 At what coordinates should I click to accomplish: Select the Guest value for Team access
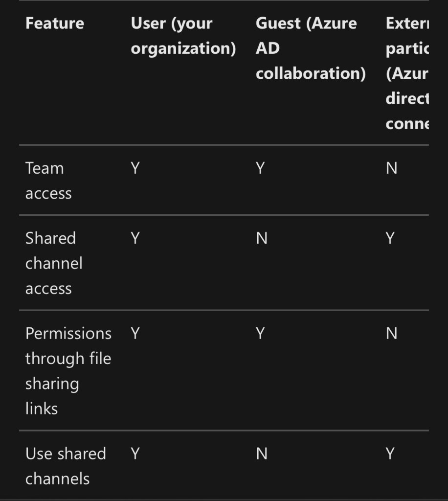tap(261, 168)
